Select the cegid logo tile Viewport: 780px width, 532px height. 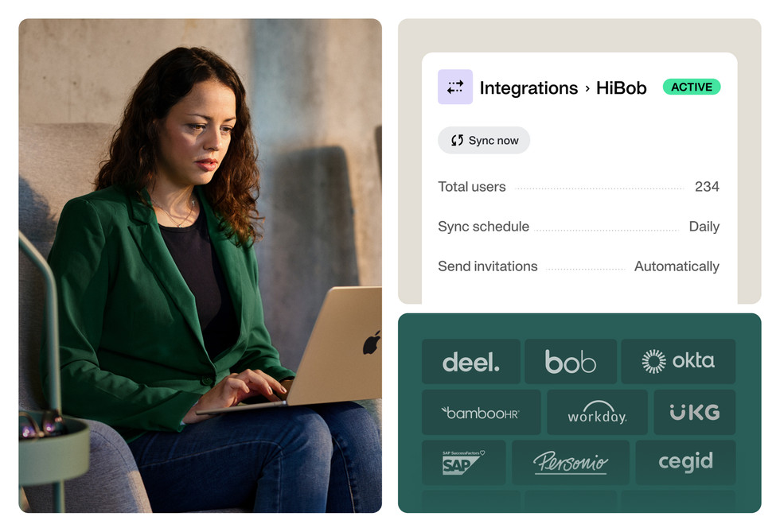(x=685, y=462)
